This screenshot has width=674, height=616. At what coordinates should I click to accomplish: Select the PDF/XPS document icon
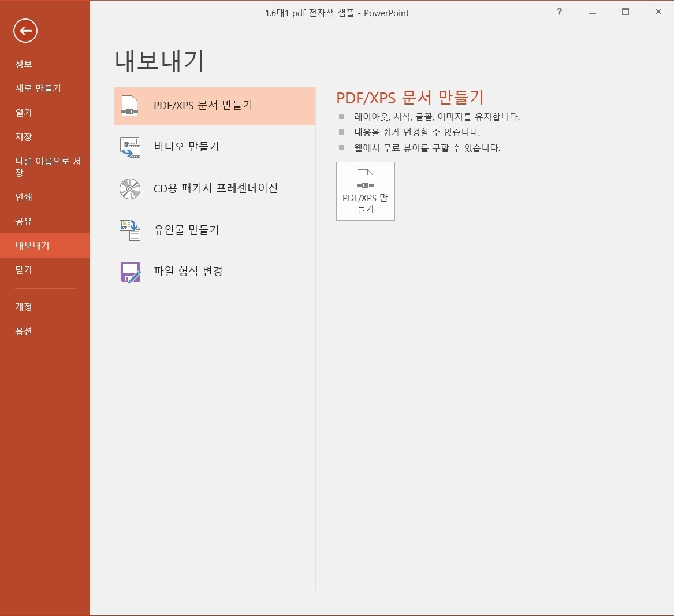[x=129, y=106]
